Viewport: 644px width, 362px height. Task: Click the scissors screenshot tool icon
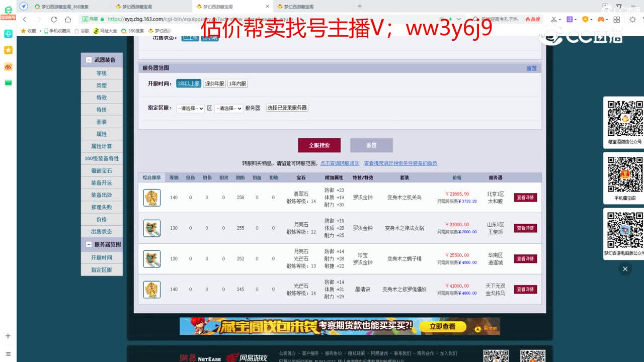pos(553,19)
